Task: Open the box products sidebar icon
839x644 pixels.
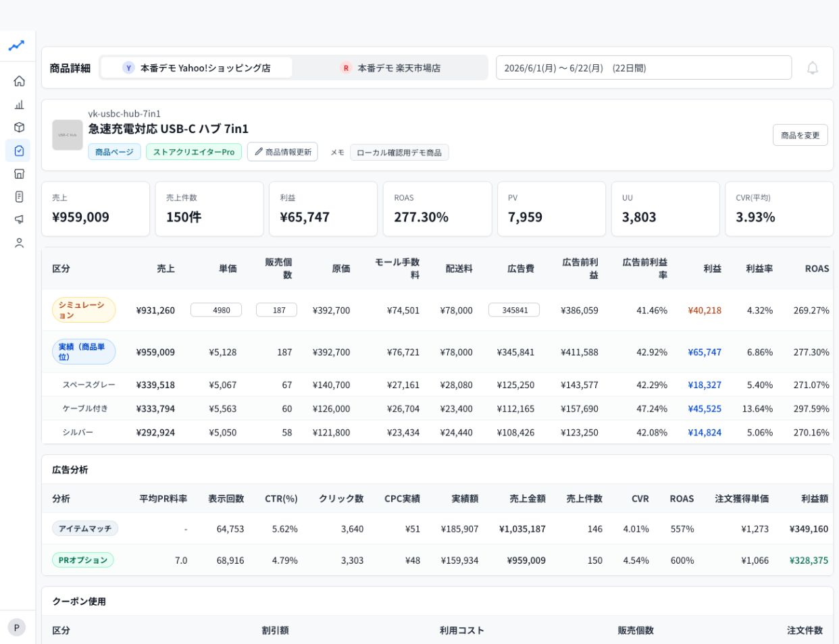Action: (x=19, y=128)
